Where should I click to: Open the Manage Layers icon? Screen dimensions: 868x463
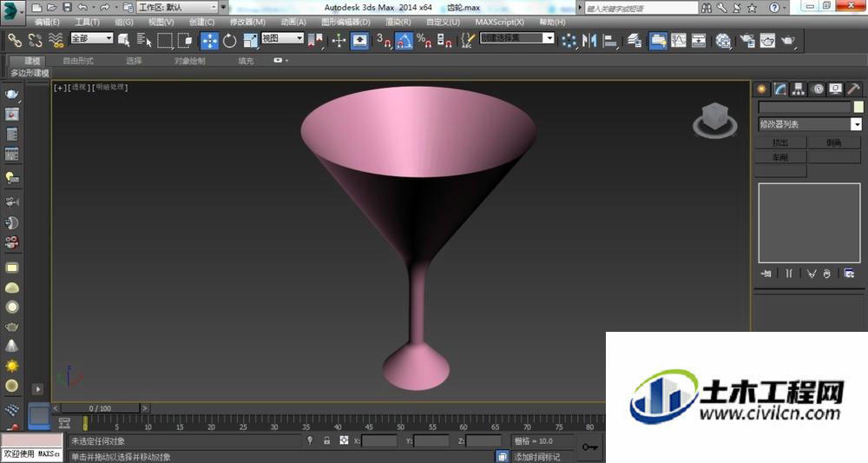point(635,41)
